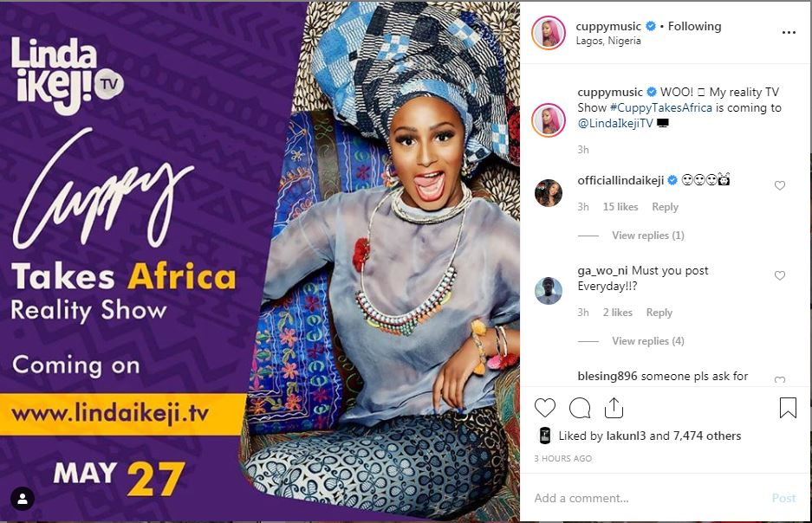This screenshot has width=812, height=523.
Task: Like ga_wo_ni's comment
Action: click(x=779, y=275)
